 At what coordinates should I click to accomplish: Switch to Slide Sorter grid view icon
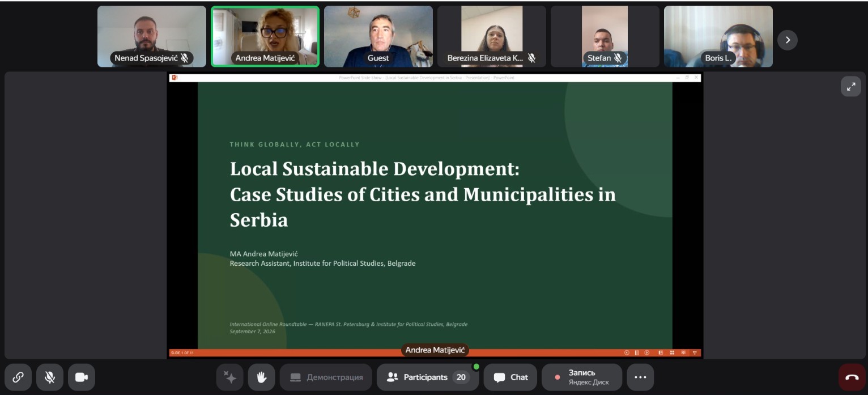(672, 352)
